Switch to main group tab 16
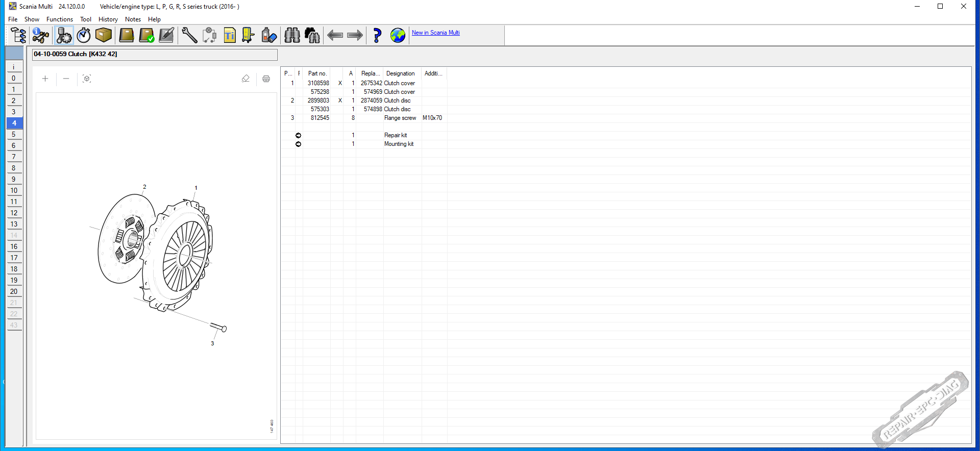 point(14,246)
